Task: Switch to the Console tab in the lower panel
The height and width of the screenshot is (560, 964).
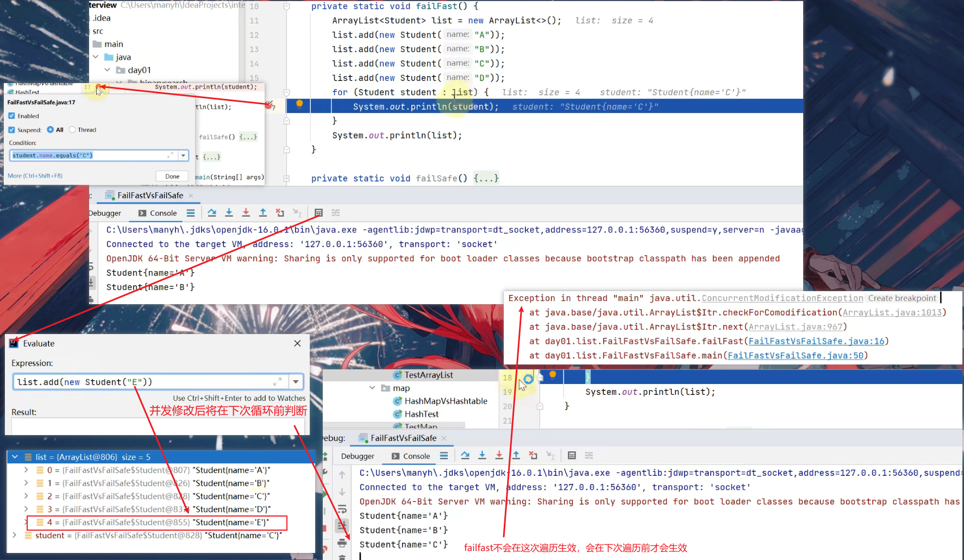Action: 411,456
